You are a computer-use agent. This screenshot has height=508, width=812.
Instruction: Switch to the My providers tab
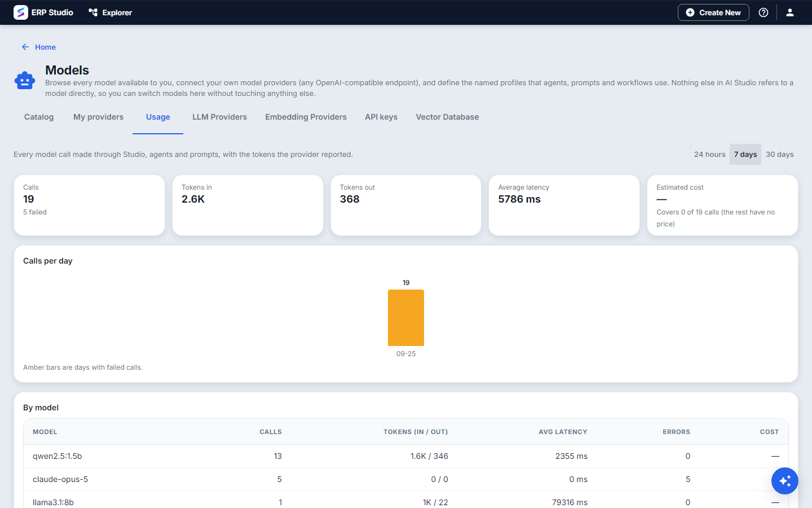click(x=98, y=117)
